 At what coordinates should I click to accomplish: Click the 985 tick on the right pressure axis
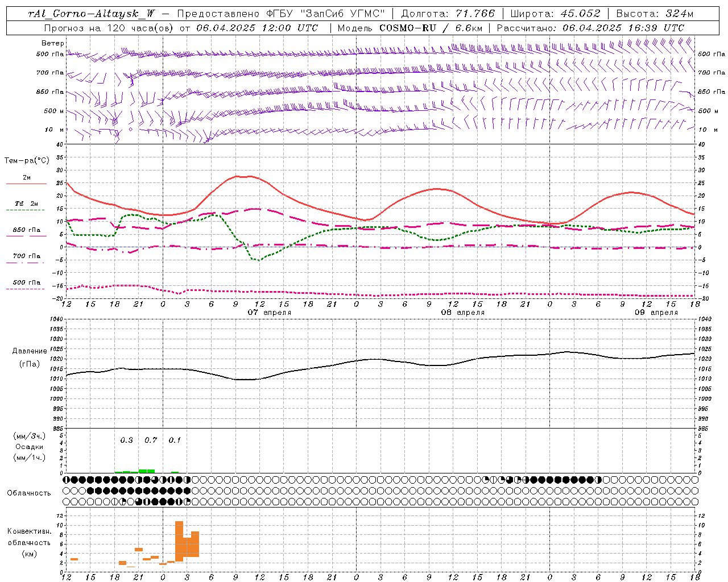coord(704,429)
